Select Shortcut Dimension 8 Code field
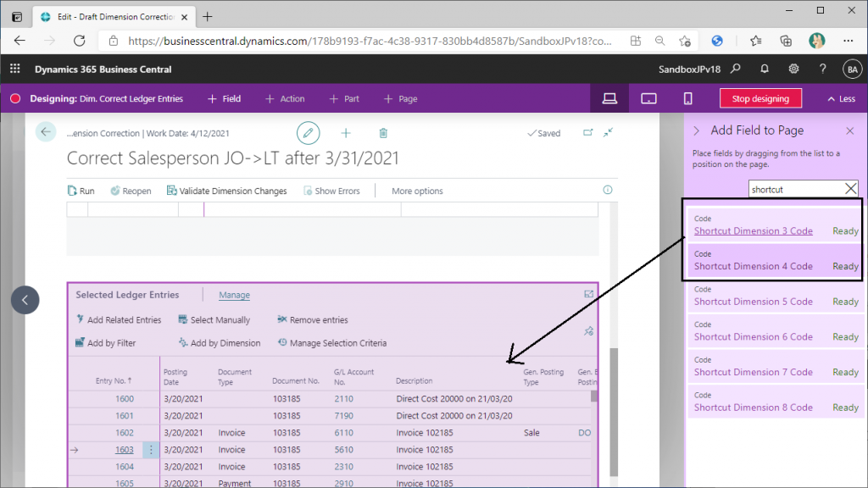Image resolution: width=868 pixels, height=488 pixels. click(x=774, y=402)
